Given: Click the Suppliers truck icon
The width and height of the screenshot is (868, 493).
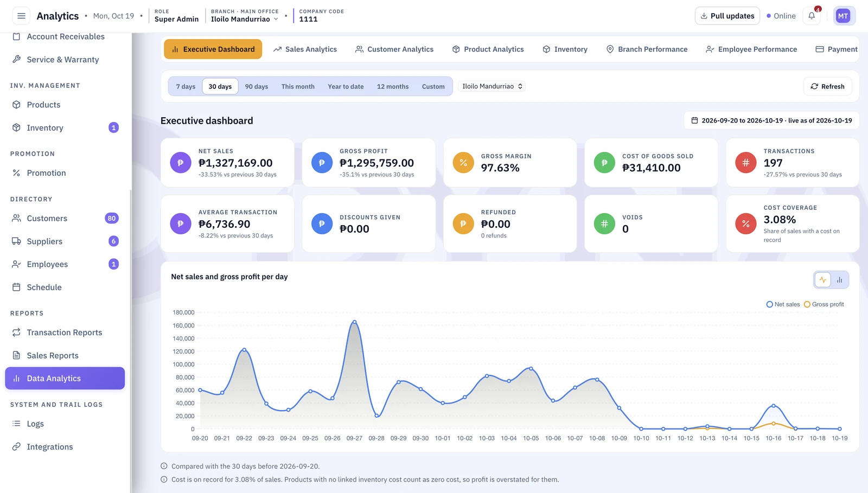Looking at the screenshot, I should tap(16, 241).
